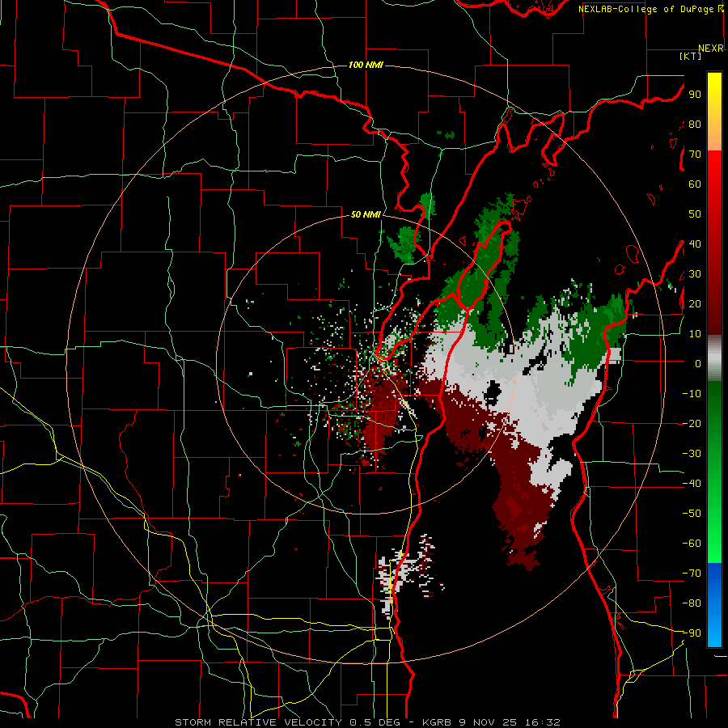Viewport: 728px width, 728px height.
Task: Click the 30 value on the velocity scale
Action: 695,274
